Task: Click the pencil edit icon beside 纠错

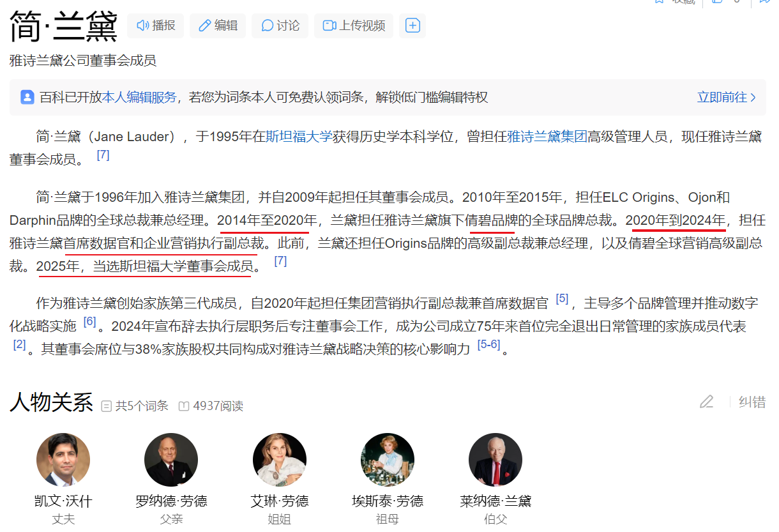Action: [x=706, y=402]
